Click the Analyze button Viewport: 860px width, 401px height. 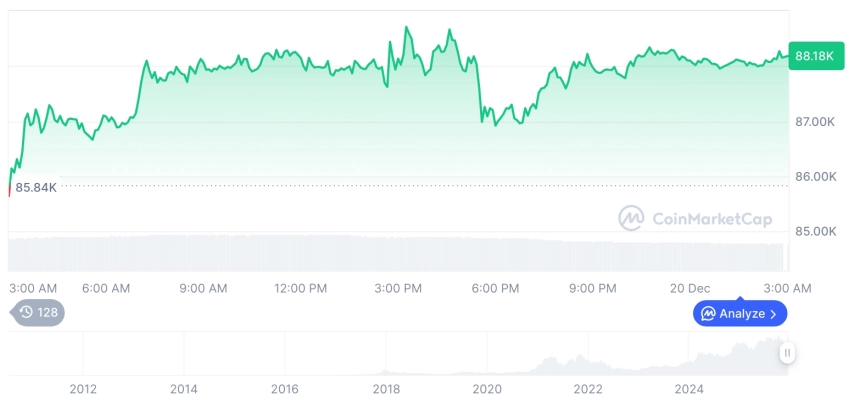[x=740, y=313]
